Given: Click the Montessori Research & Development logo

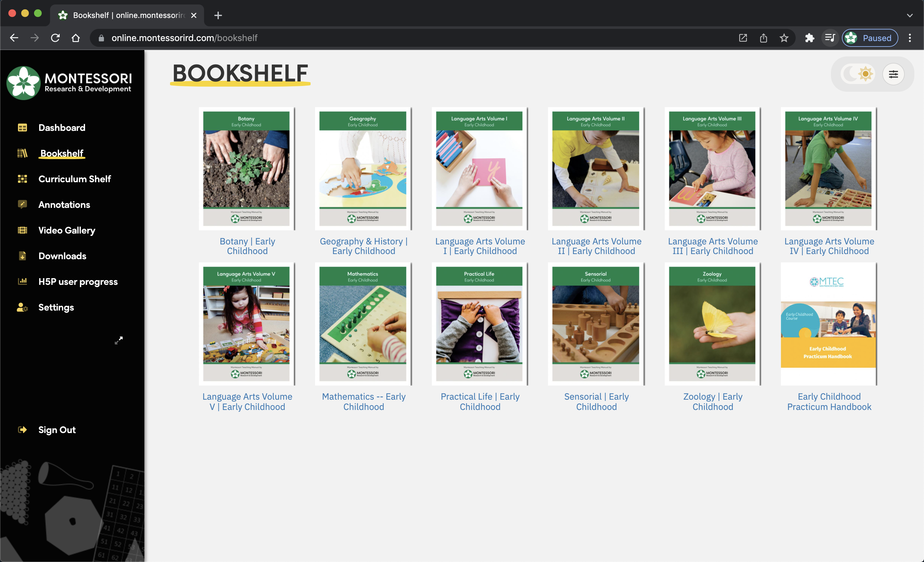Looking at the screenshot, I should click(x=69, y=83).
